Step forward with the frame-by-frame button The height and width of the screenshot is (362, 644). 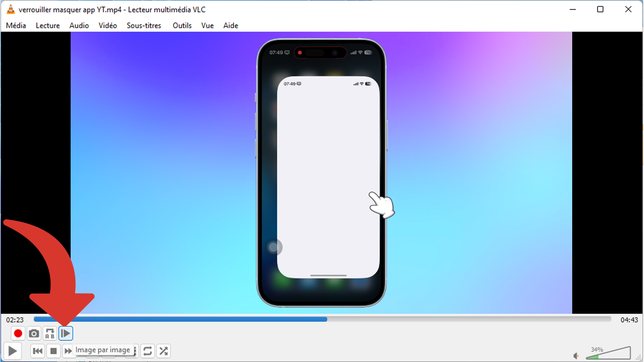66,333
